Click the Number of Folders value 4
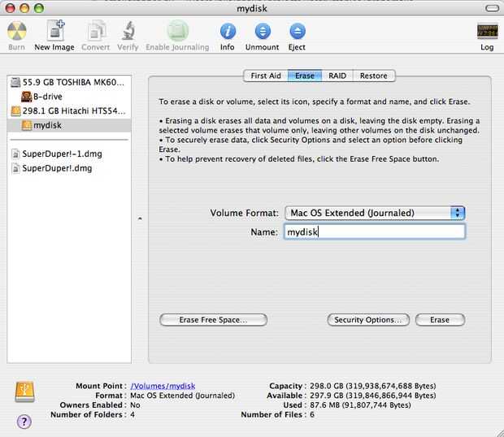 click(x=133, y=415)
